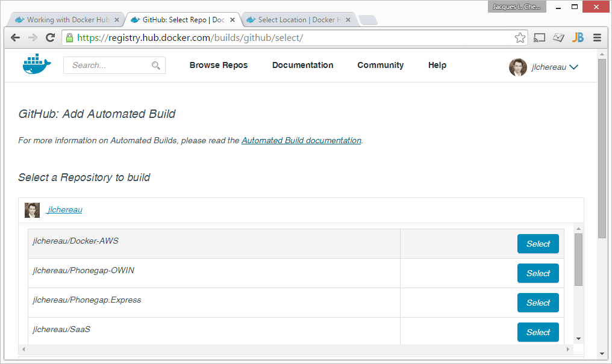Click the repository list scroll-down arrow
This screenshot has width=612, height=364.
tap(578, 339)
